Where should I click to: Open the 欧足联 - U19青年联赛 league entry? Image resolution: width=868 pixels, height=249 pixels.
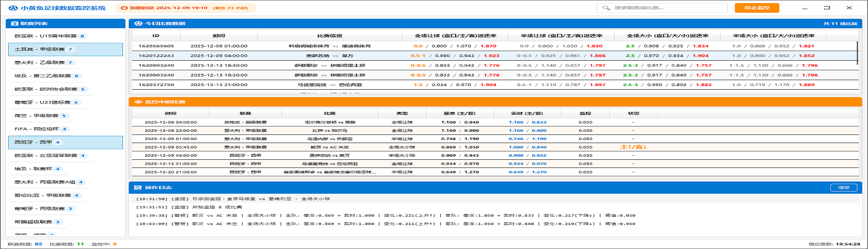click(46, 36)
